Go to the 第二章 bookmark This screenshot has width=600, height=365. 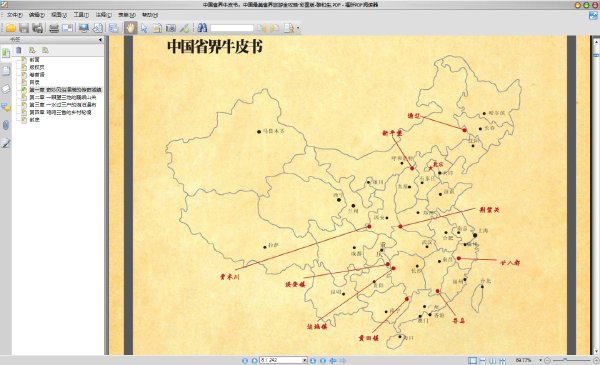coord(63,97)
